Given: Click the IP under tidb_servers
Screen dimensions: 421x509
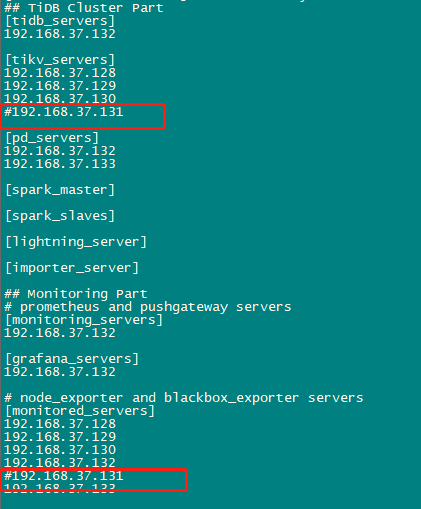Looking at the screenshot, I should (x=60, y=34).
